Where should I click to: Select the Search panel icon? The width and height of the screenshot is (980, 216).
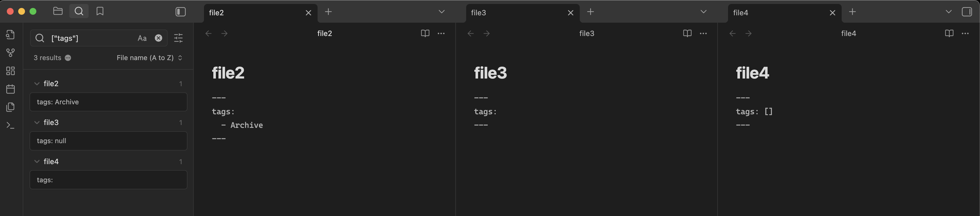click(x=79, y=11)
